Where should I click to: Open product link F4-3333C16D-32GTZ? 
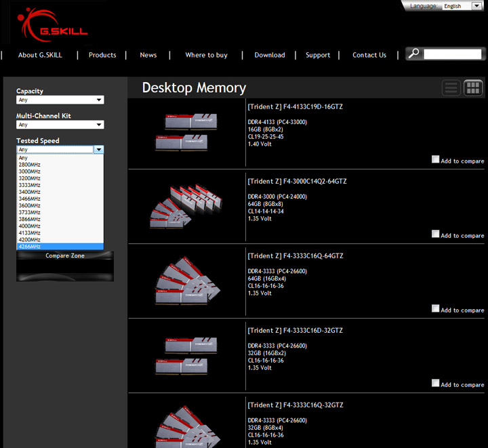pyautogui.click(x=295, y=330)
